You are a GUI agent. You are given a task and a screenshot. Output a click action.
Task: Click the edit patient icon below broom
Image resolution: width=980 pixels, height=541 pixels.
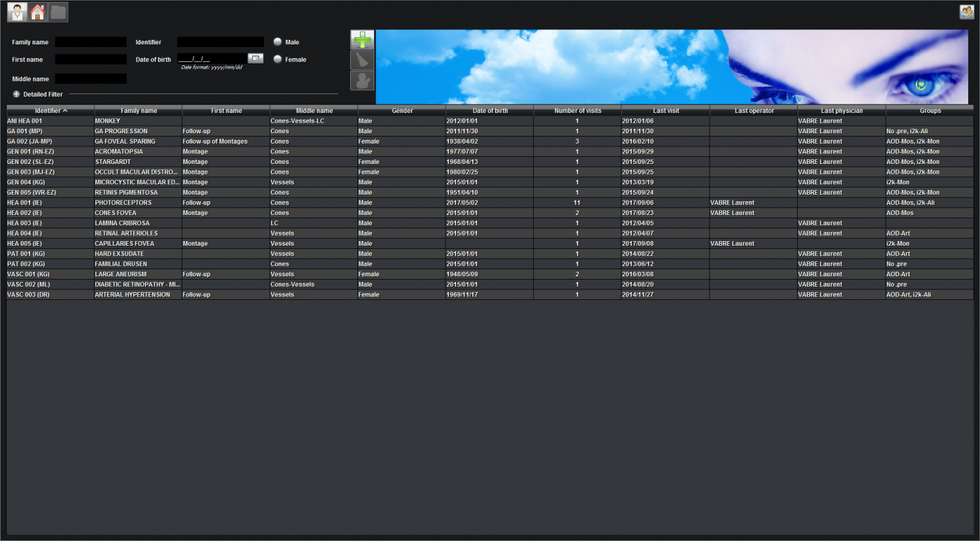[x=362, y=80]
